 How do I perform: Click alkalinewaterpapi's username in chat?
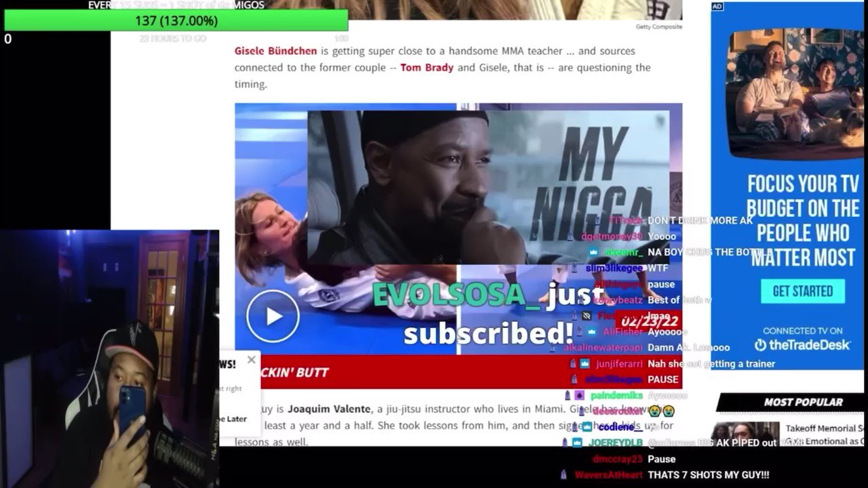(603, 348)
